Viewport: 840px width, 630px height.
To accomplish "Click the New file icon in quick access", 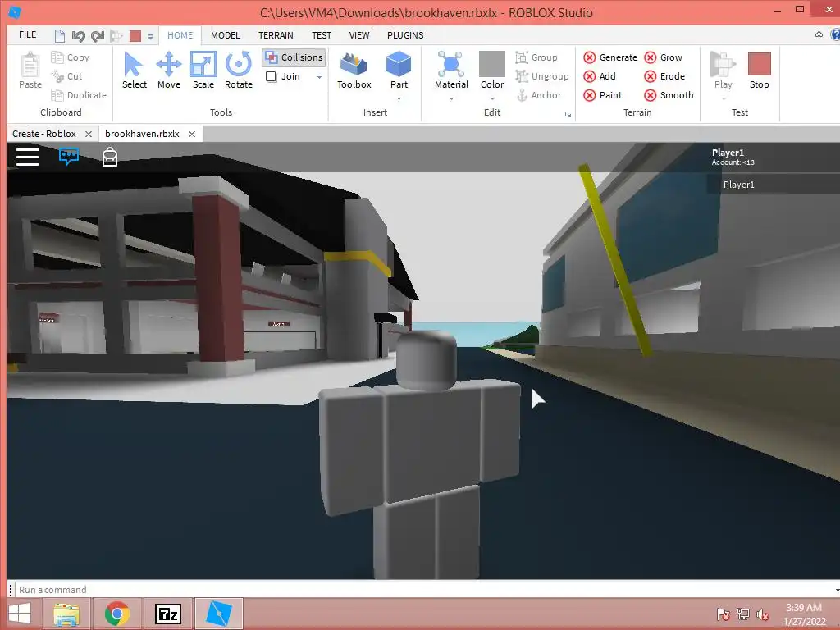I will coord(59,36).
